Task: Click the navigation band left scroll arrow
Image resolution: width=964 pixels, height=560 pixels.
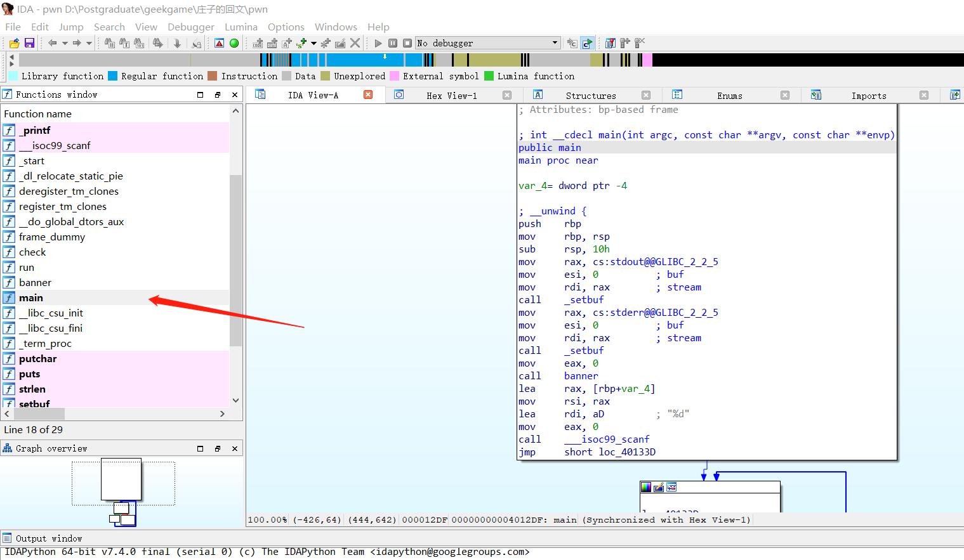Action: 11,57
